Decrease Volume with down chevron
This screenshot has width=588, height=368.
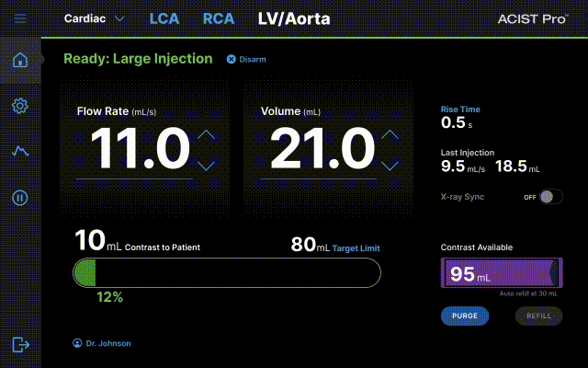pyautogui.click(x=390, y=166)
